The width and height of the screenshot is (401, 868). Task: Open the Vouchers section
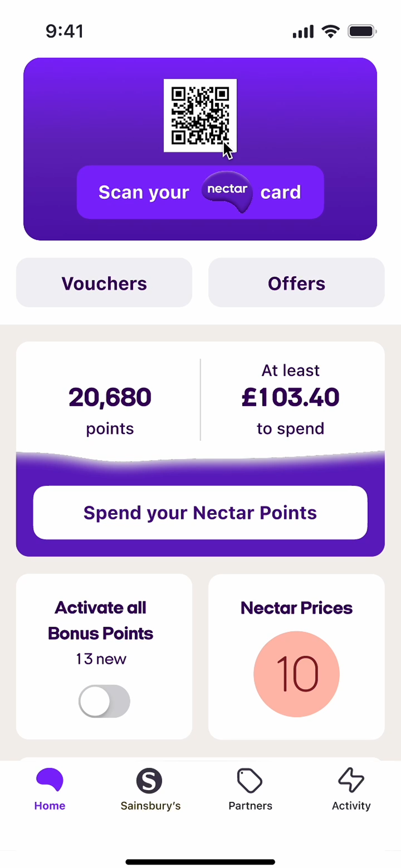click(x=104, y=283)
